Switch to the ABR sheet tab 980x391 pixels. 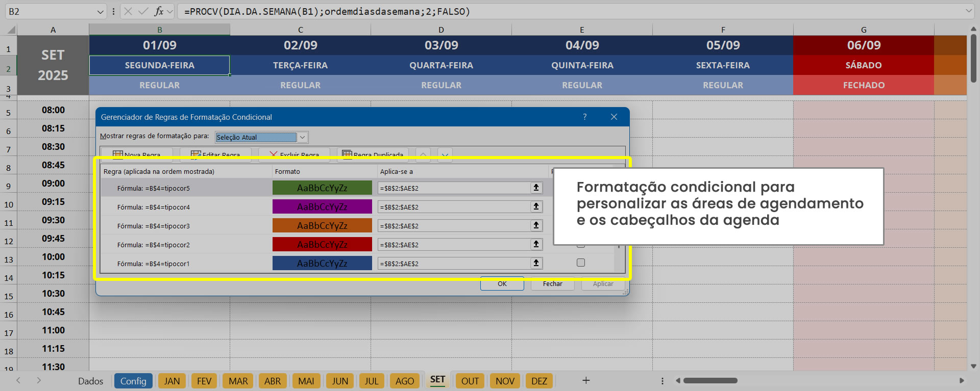point(273,381)
